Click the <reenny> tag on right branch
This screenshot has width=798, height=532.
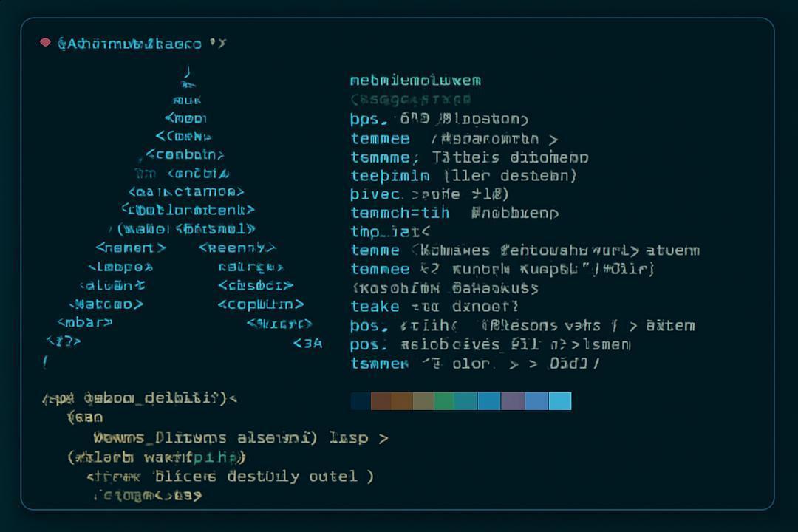coord(237,248)
